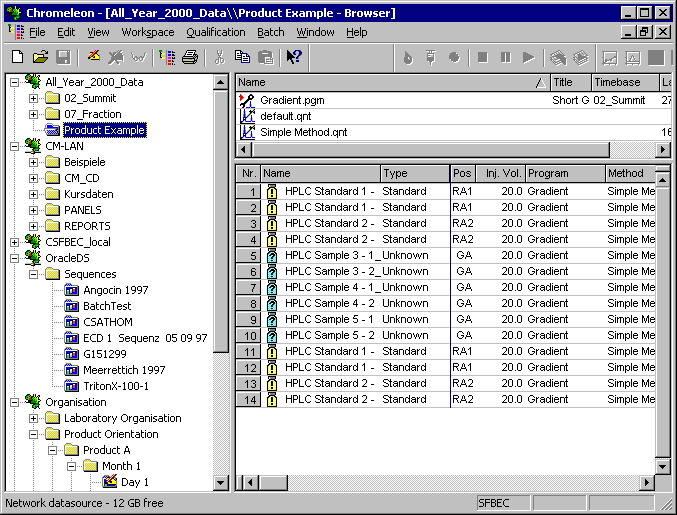
Task: Click the default.qnt method file icon
Action: coord(247,116)
